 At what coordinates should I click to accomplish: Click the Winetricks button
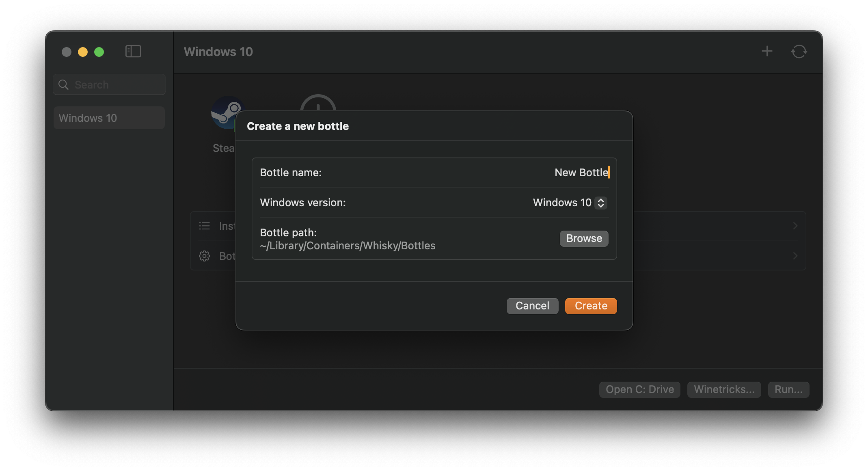pyautogui.click(x=724, y=389)
